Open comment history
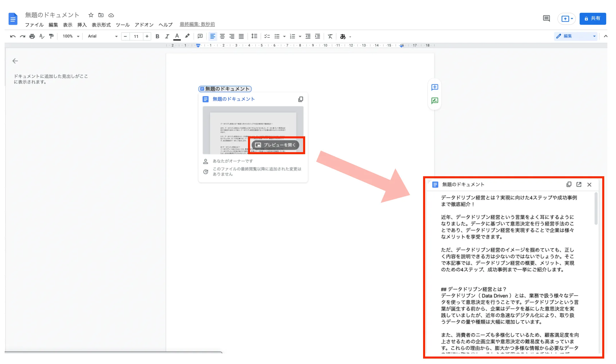Image resolution: width=616 pixels, height=364 pixels. (x=547, y=19)
